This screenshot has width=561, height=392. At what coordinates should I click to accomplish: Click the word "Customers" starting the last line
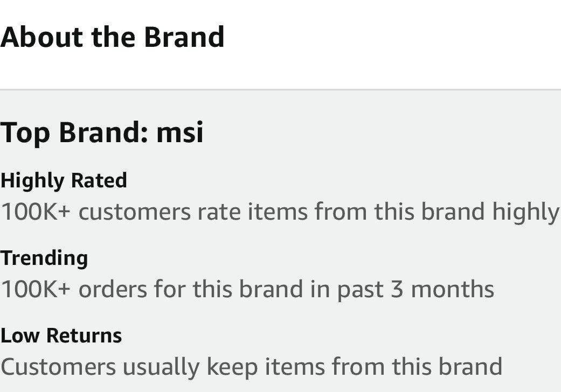58,367
